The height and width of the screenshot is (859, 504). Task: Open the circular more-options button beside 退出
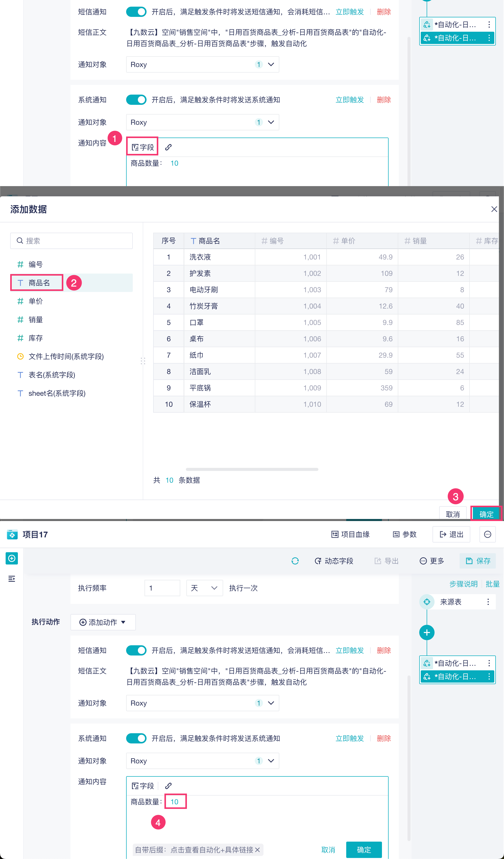click(487, 534)
